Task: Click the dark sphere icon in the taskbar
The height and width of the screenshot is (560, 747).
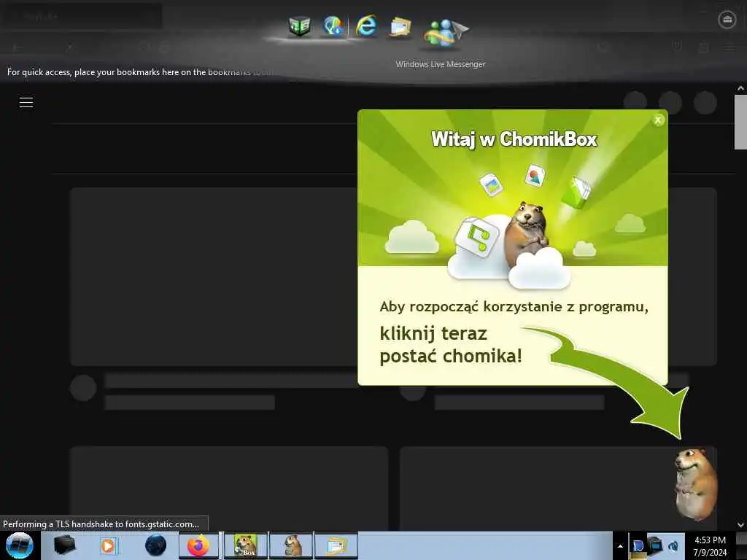Action: click(x=155, y=545)
